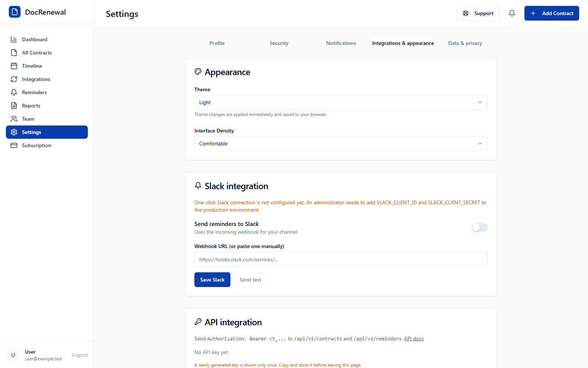Switch to the Security tab

(x=279, y=43)
